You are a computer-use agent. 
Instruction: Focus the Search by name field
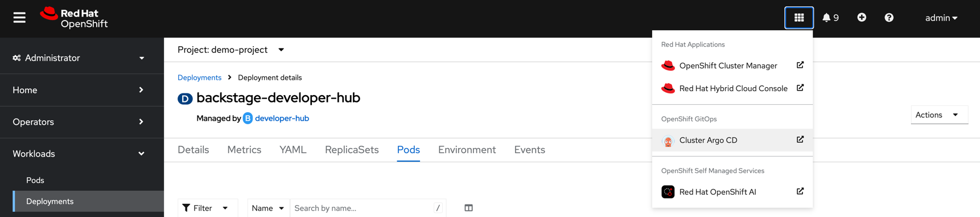(368, 208)
